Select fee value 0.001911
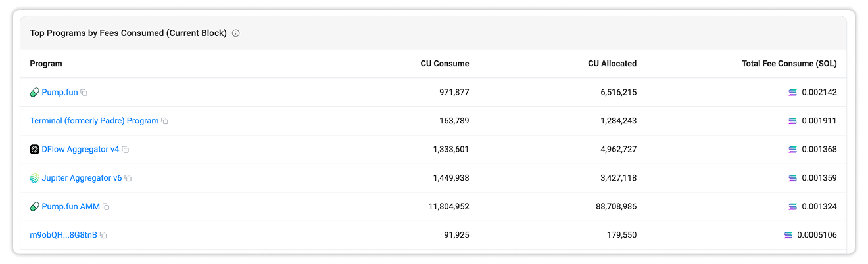 click(x=819, y=121)
